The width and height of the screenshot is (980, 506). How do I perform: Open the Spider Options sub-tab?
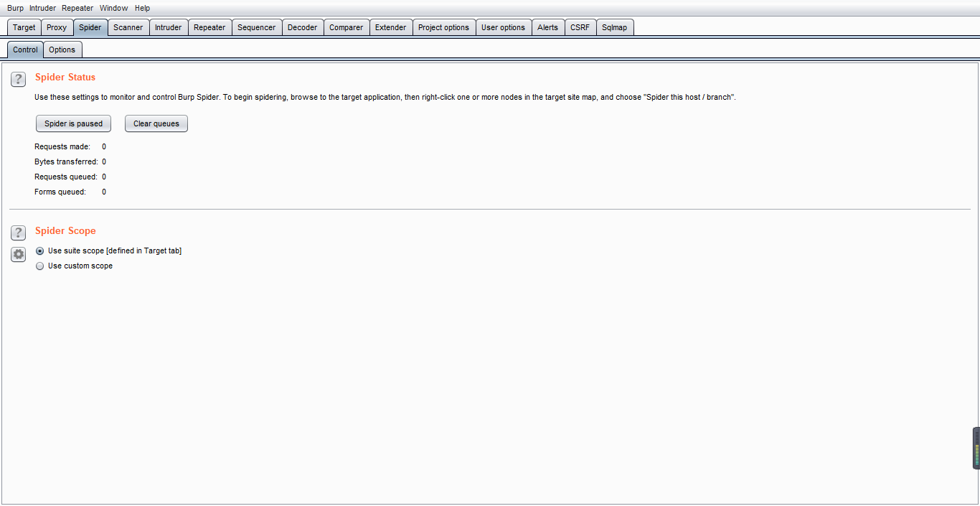(62, 50)
